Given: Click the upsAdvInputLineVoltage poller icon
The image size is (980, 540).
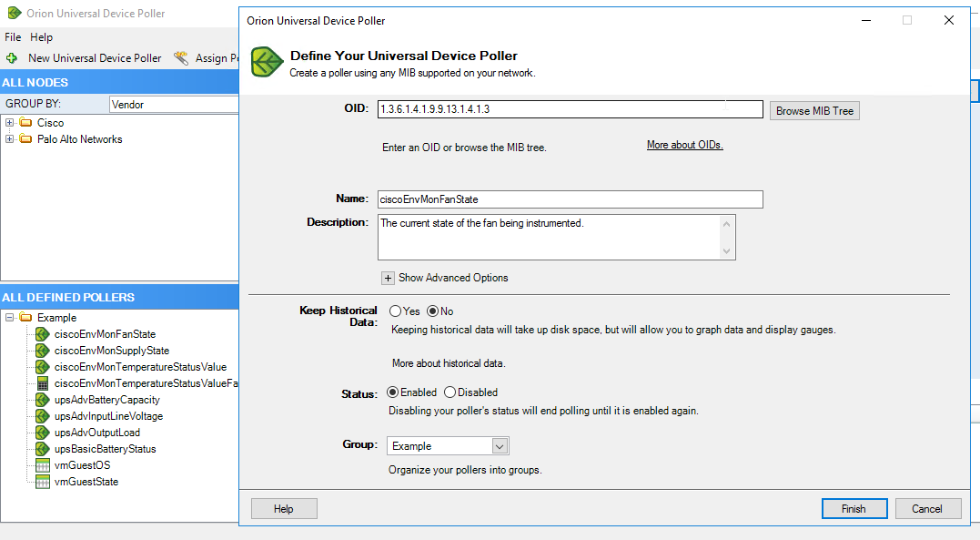Looking at the screenshot, I should pyautogui.click(x=43, y=416).
